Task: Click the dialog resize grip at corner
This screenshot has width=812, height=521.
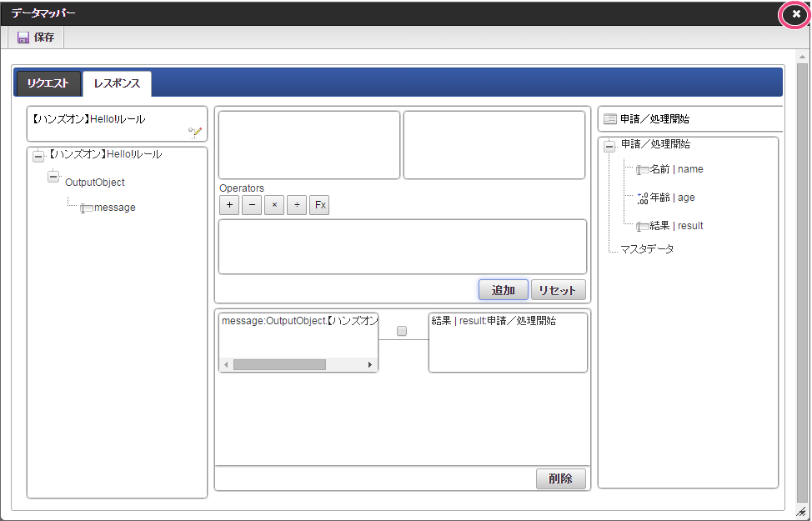Action: pos(801,512)
